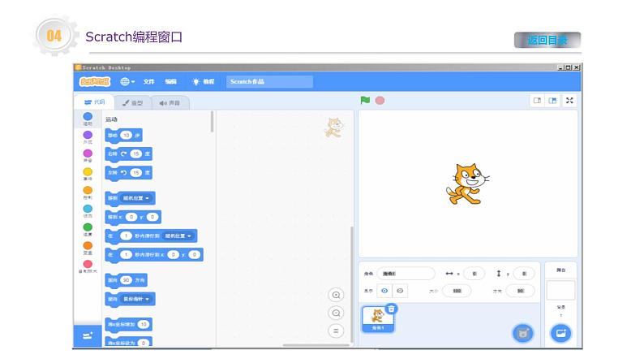
Task: Expand 随机位置 dropdown in 移到 block
Action: 138,197
